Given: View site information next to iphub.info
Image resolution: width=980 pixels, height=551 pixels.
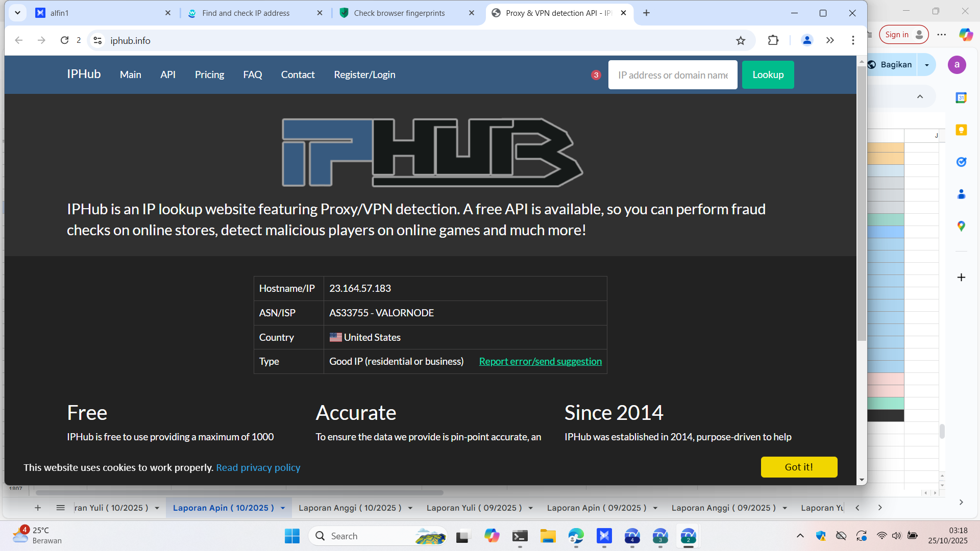Looking at the screenshot, I should (97, 40).
